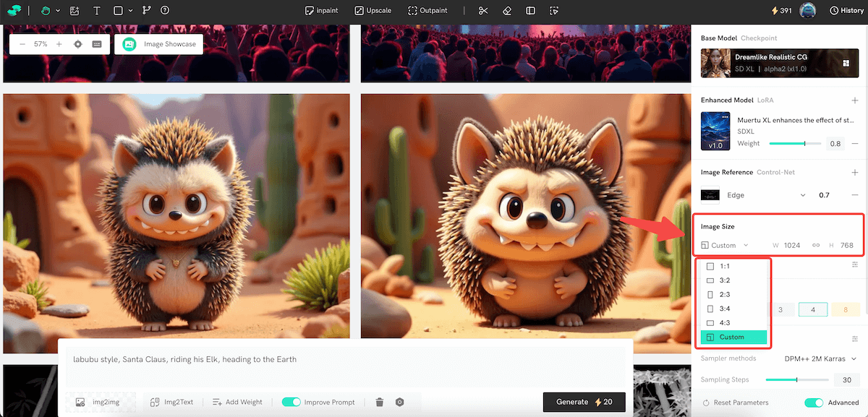Screen dimensions: 868x417
Task: Select the Eraser tool icon
Action: pyautogui.click(x=507, y=11)
